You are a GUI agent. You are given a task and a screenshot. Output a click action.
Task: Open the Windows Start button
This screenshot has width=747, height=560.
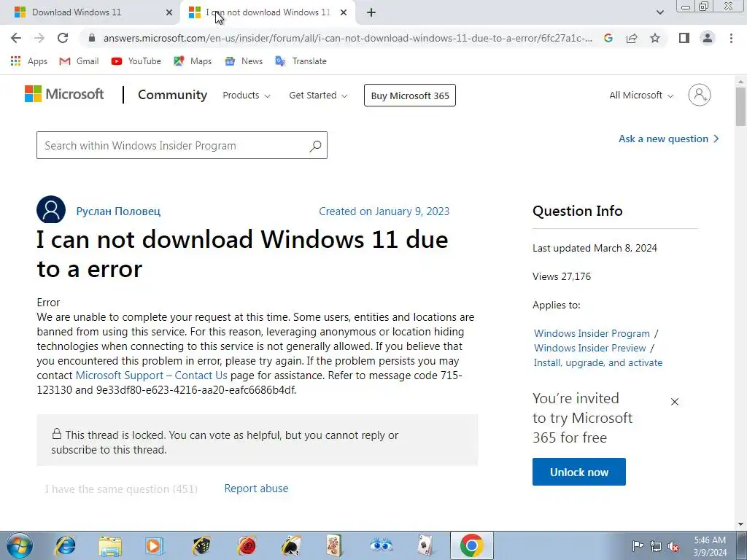[19, 545]
